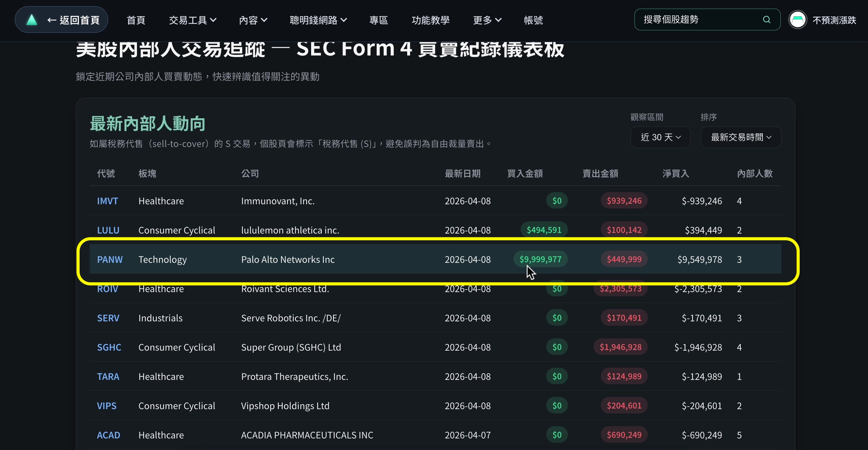Click ACADIA PHARMACEUTICALS INC name
The height and width of the screenshot is (450, 868).
click(307, 435)
